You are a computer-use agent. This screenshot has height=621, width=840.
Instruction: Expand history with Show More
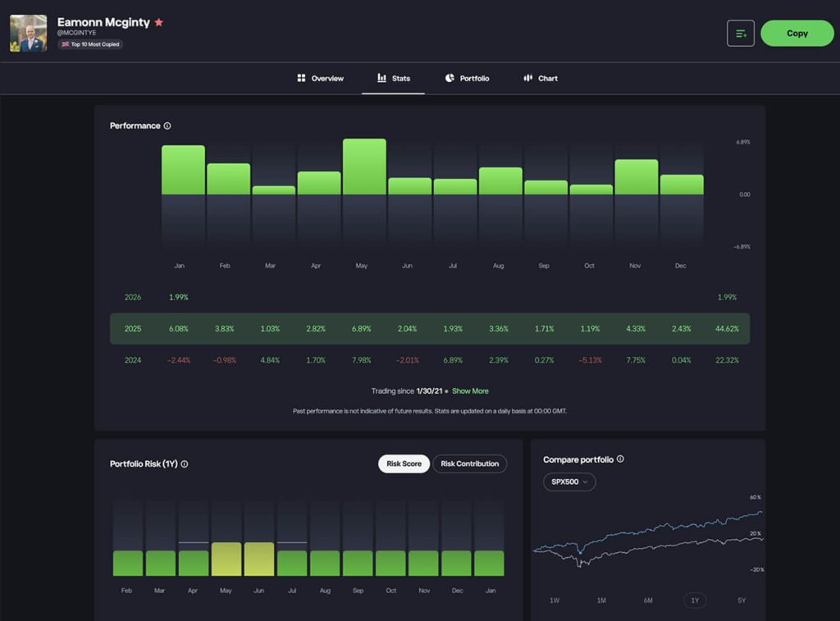[x=470, y=391]
